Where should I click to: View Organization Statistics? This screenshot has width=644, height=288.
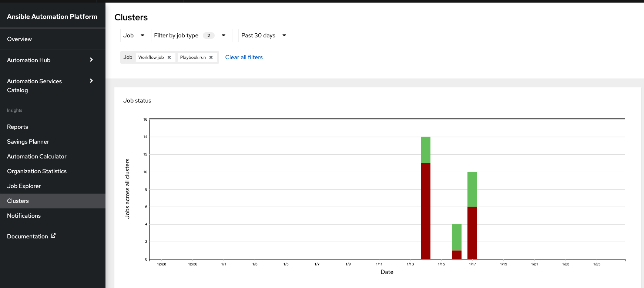[x=37, y=171]
